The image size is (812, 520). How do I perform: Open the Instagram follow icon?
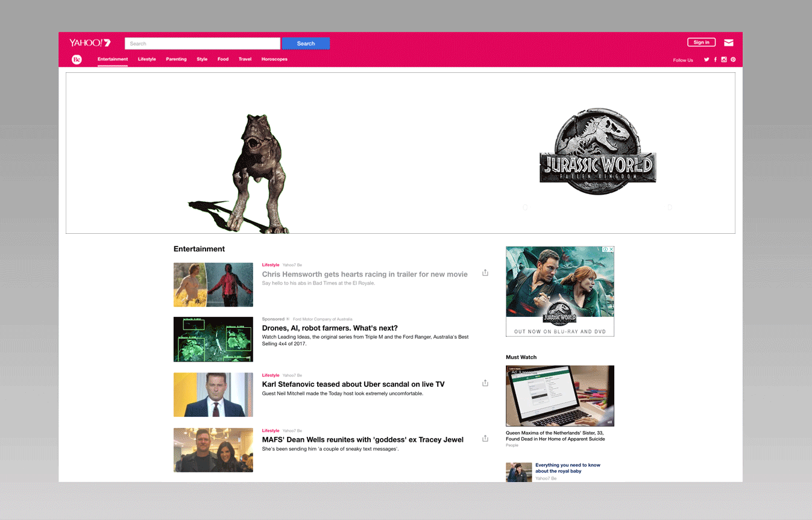pos(724,60)
